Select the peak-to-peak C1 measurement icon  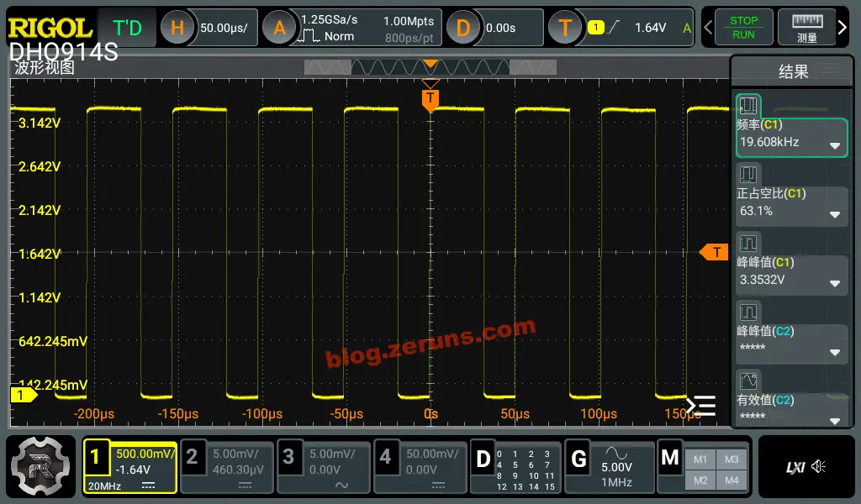(747, 243)
